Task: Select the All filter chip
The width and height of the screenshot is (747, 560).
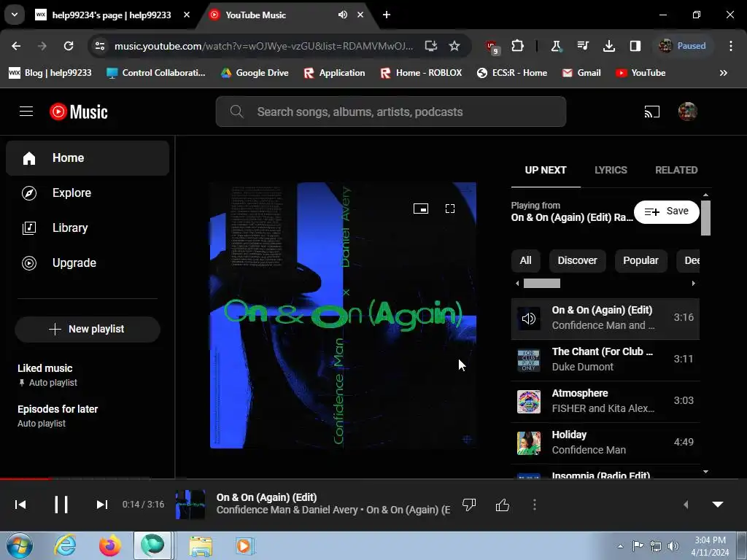Action: pyautogui.click(x=525, y=260)
